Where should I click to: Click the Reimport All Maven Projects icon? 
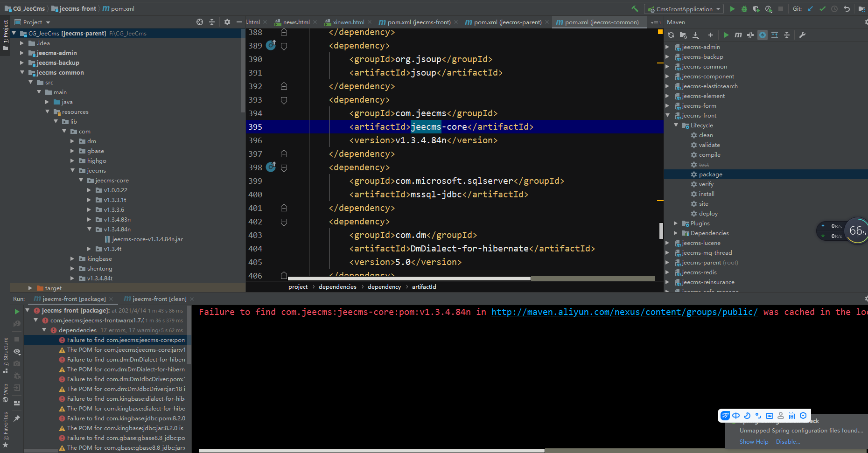coord(671,35)
